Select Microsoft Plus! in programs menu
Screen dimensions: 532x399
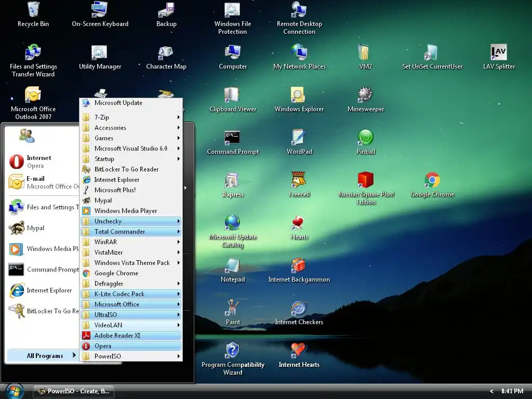[x=131, y=190]
